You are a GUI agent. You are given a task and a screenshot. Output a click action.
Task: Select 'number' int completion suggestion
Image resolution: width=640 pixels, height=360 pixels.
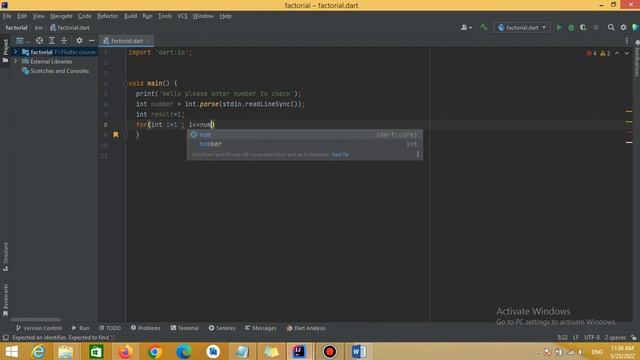[x=305, y=144]
